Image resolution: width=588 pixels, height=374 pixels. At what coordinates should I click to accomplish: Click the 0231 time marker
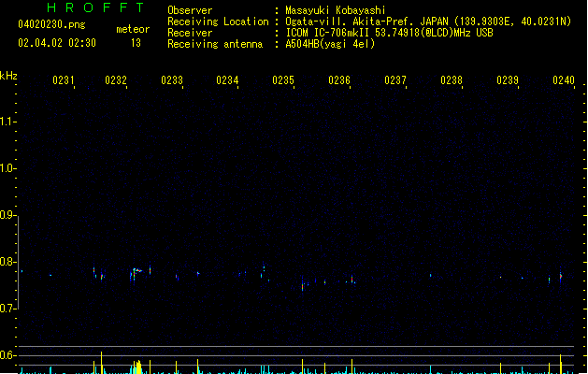click(x=63, y=80)
